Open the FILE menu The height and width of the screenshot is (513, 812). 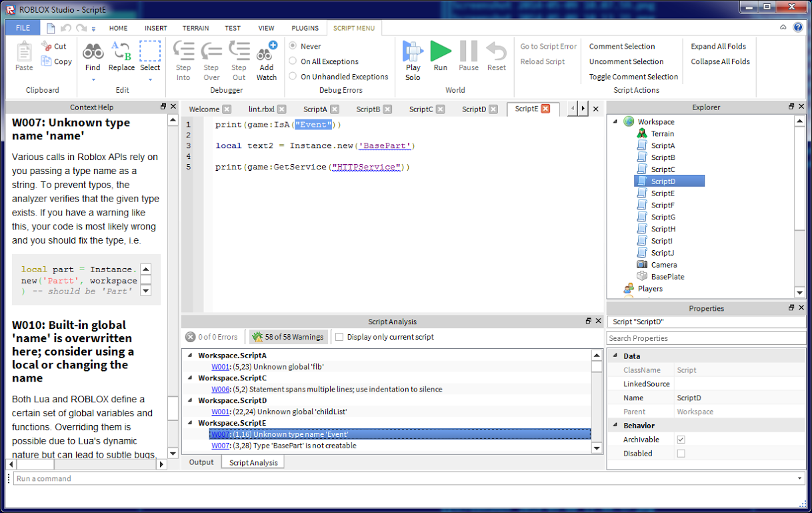pyautogui.click(x=23, y=28)
